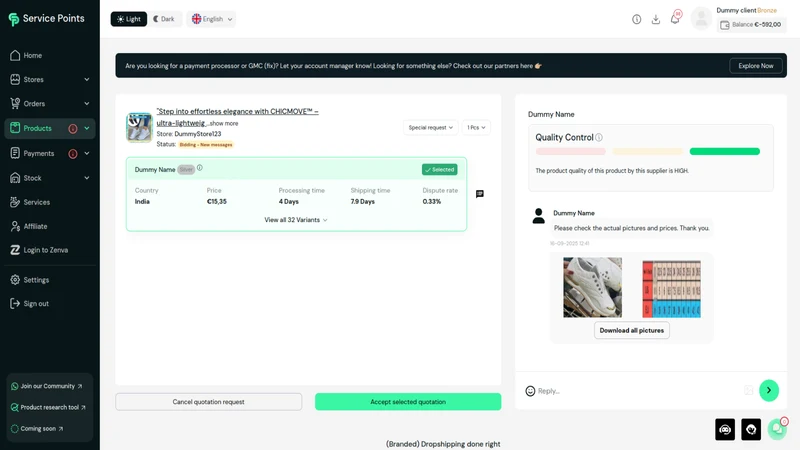
Task: Open the CHICMOVE product thumbnail
Action: [139, 128]
